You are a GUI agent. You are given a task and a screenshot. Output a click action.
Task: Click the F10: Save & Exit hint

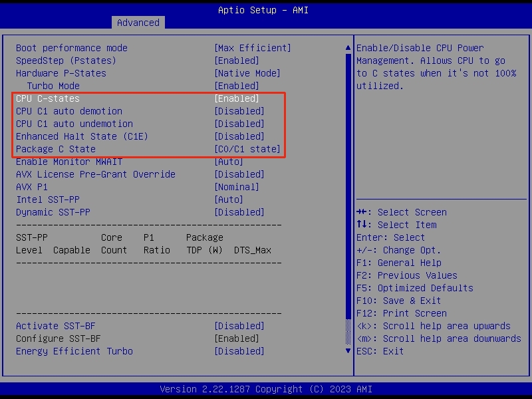point(398,301)
